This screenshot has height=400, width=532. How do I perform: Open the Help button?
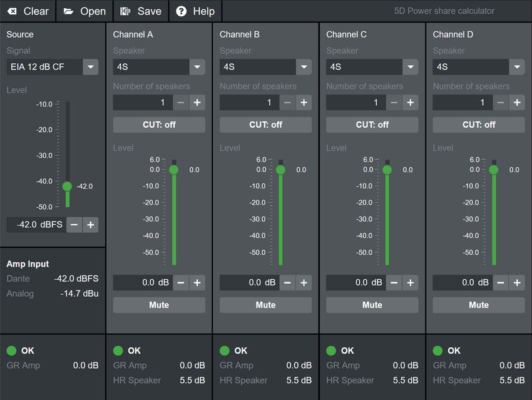[x=195, y=11]
